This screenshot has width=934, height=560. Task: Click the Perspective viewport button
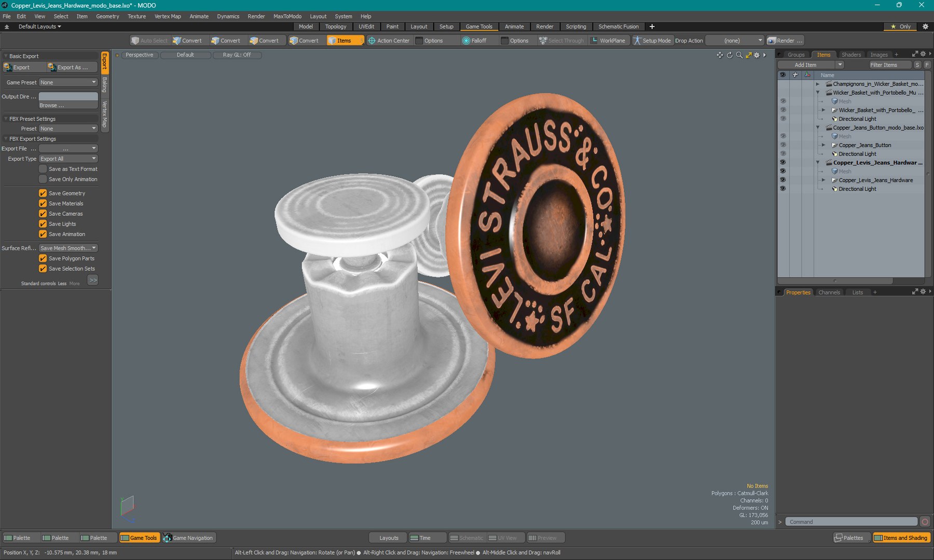pyautogui.click(x=140, y=55)
